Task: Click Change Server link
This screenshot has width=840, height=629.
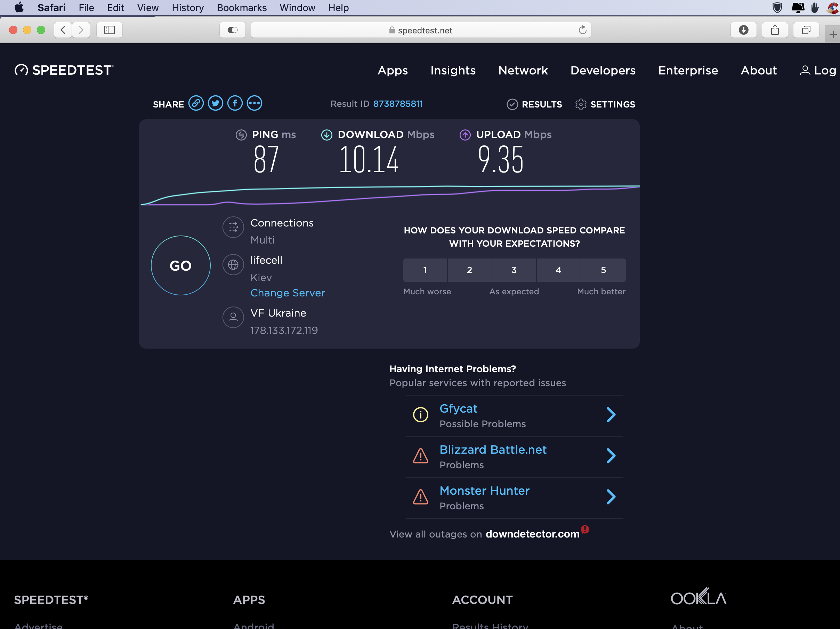Action: 288,293
